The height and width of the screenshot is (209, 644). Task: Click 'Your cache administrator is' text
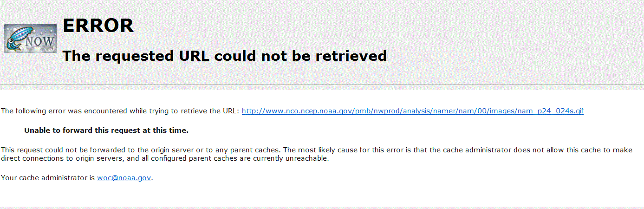[x=48, y=177]
